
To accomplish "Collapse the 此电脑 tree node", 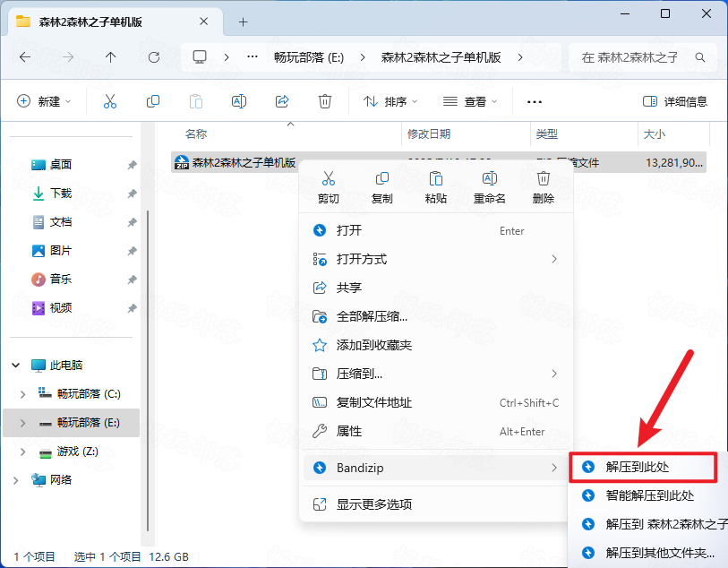I will coord(16,365).
